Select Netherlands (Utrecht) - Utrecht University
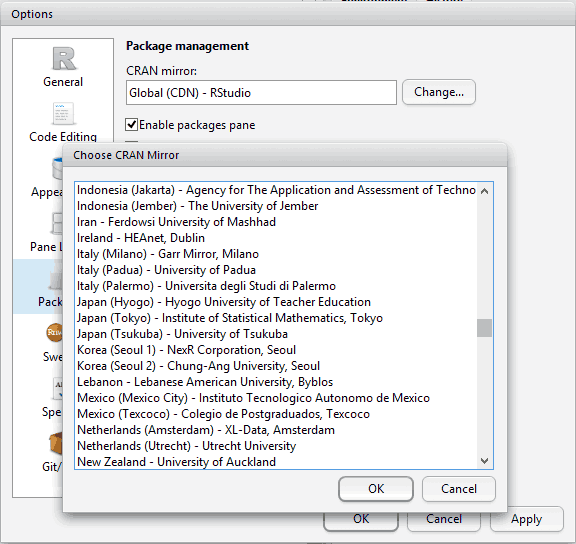The image size is (576, 544). (276, 446)
